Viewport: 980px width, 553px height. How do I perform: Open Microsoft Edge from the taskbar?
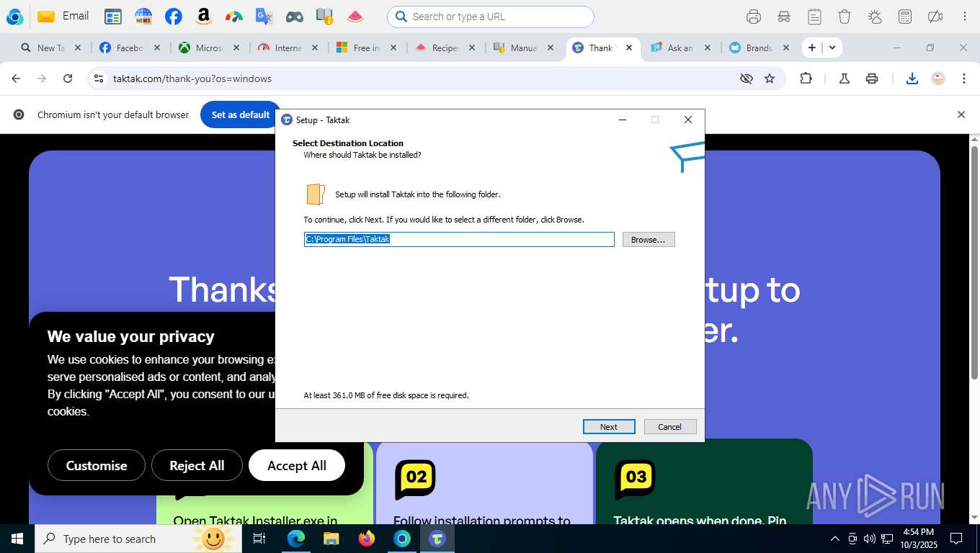pos(296,539)
